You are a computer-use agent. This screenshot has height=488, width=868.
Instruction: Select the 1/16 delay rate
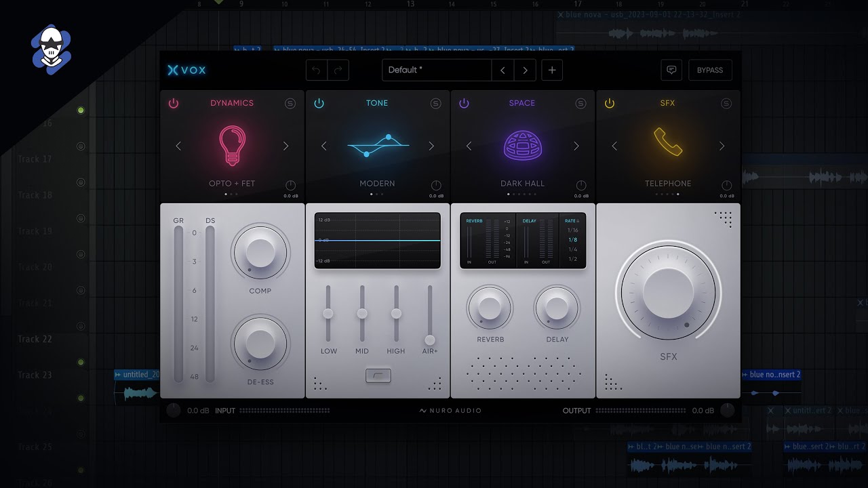[x=572, y=230]
